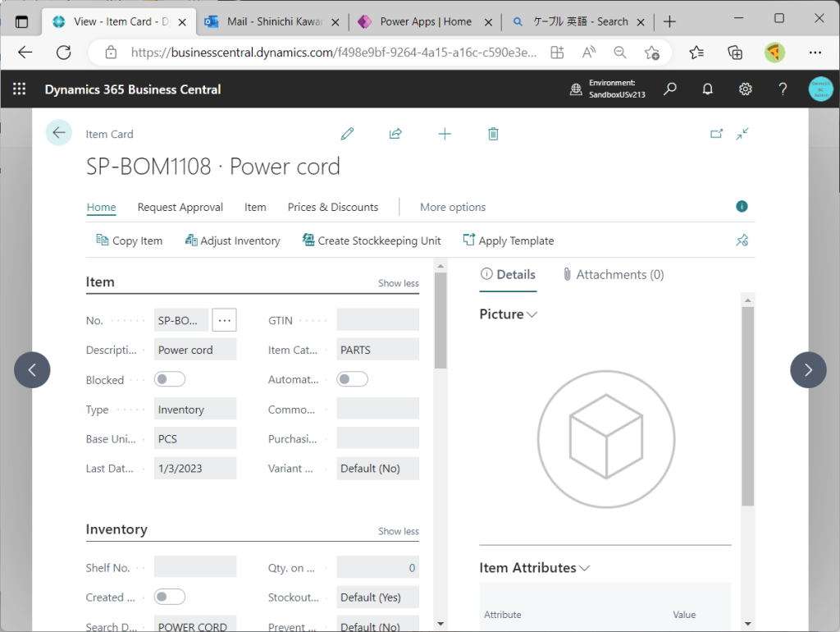
Task: Open the browser collections icon
Action: tap(735, 53)
